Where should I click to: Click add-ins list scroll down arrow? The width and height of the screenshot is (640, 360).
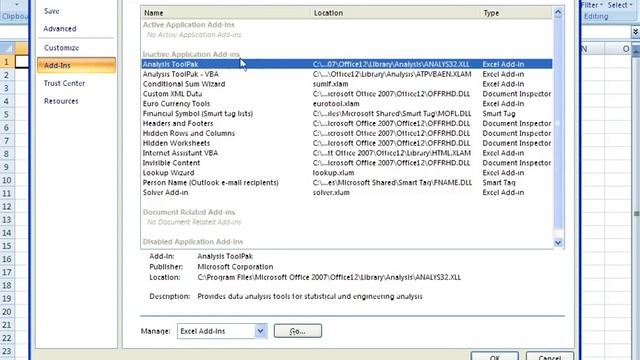pyautogui.click(x=558, y=243)
